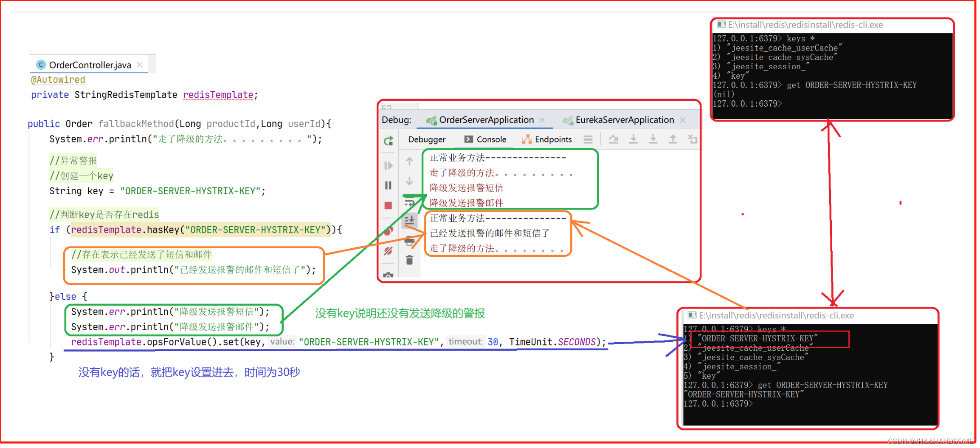
Task: Click the Endpoints tab graph icon
Action: pyautogui.click(x=527, y=139)
